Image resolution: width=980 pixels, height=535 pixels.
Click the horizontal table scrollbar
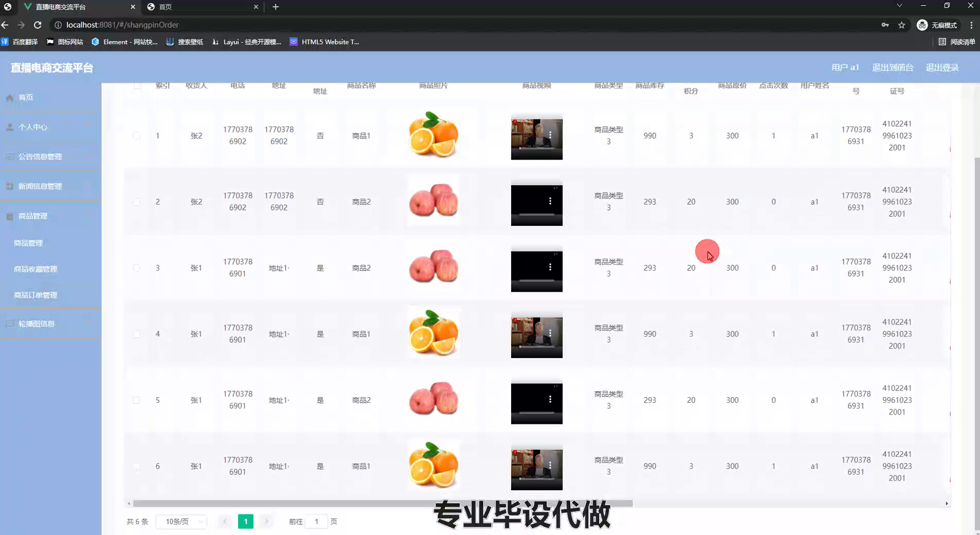pos(382,504)
